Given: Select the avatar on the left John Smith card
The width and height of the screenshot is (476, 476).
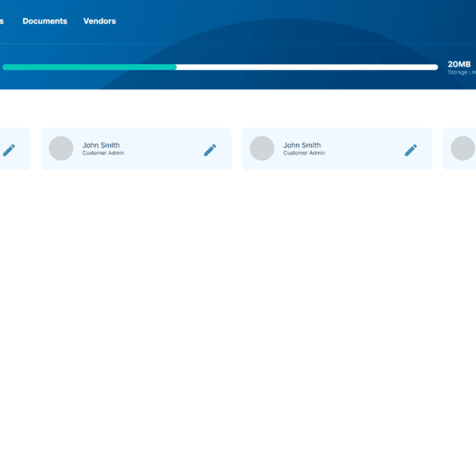Looking at the screenshot, I should point(61,148).
